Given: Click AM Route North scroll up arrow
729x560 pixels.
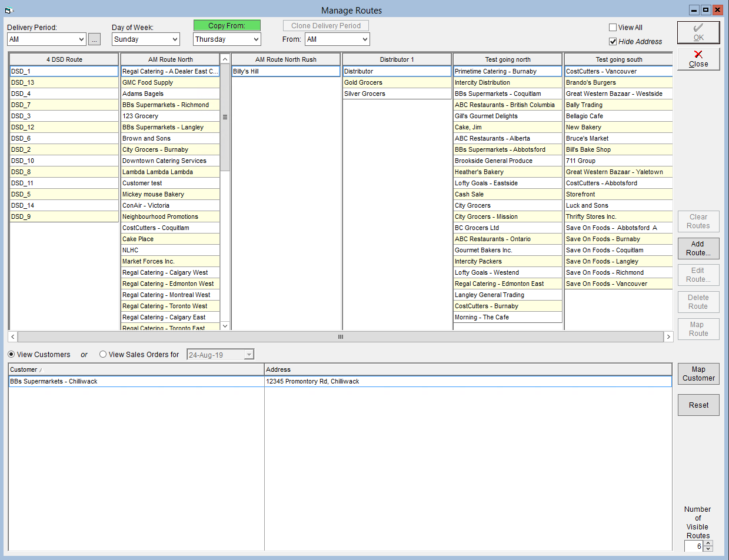Looking at the screenshot, I should (x=225, y=59).
